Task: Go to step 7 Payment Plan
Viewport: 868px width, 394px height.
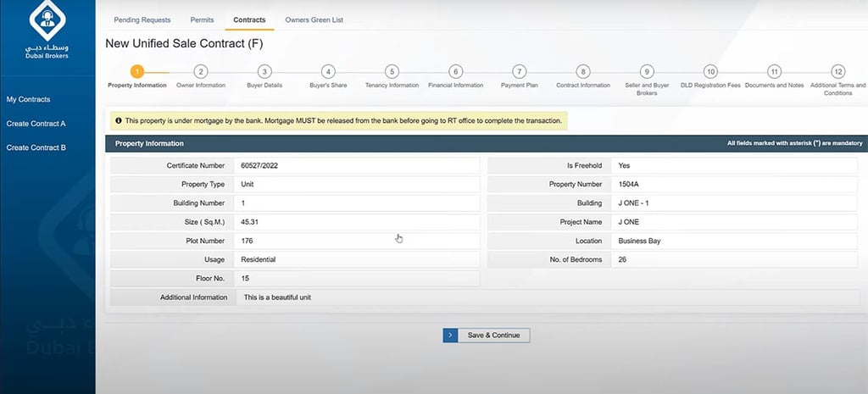Action: point(520,72)
